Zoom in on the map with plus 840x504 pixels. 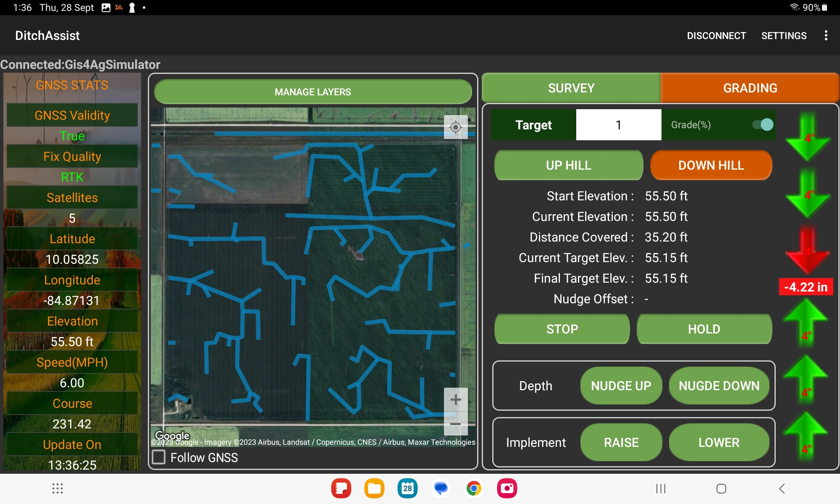coord(456,399)
